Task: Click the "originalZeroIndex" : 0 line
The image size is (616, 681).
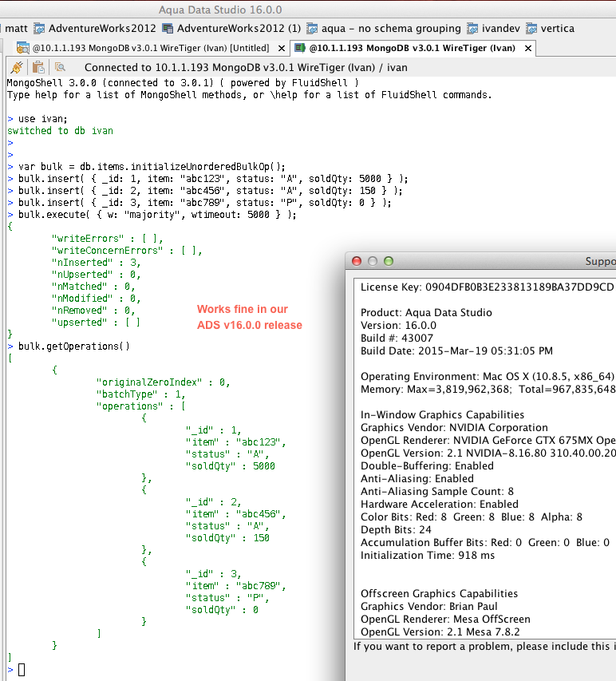Action: point(164,382)
